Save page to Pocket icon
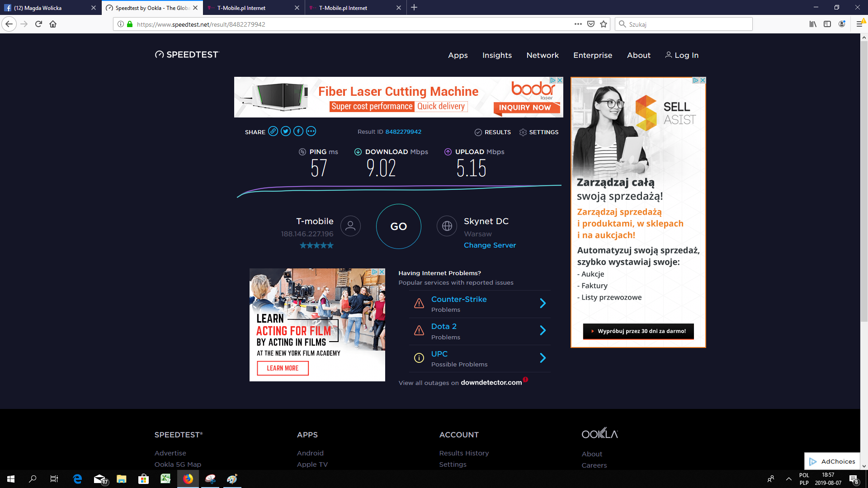The width and height of the screenshot is (868, 488). coord(591,24)
